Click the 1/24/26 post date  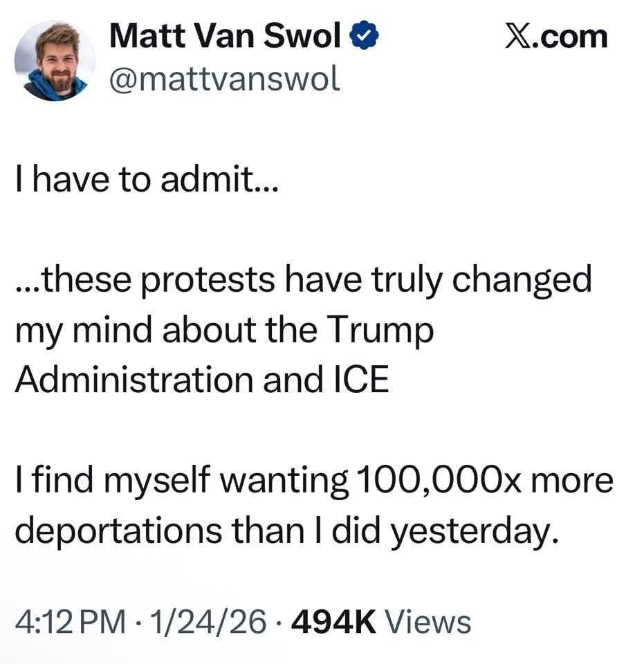pyautogui.click(x=210, y=620)
